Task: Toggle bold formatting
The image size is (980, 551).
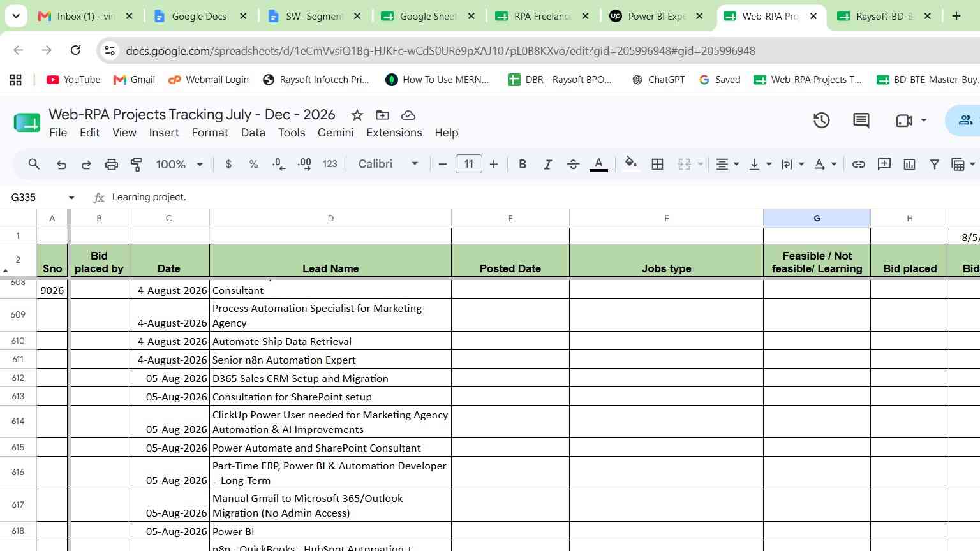Action: click(523, 165)
